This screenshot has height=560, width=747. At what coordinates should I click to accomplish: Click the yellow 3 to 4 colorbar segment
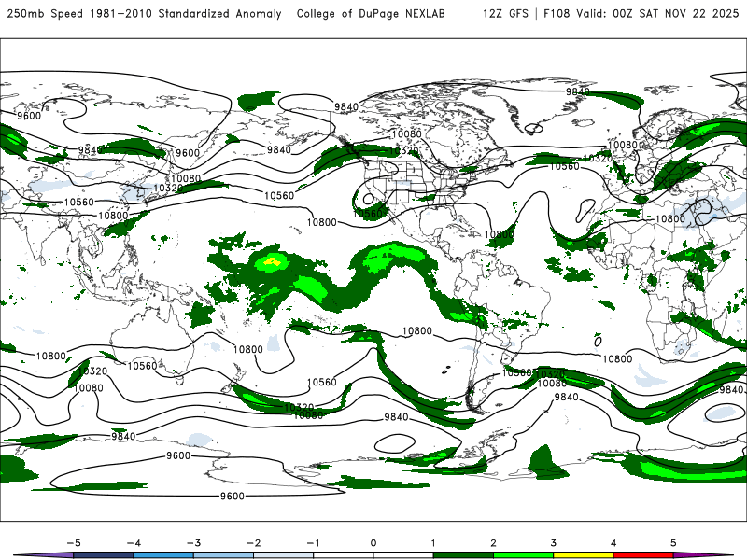coord(583,555)
